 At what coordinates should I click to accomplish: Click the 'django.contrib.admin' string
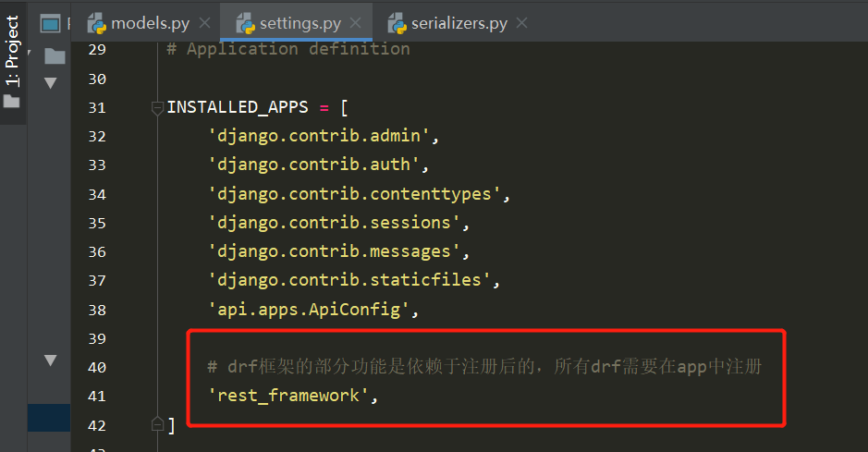(x=319, y=136)
